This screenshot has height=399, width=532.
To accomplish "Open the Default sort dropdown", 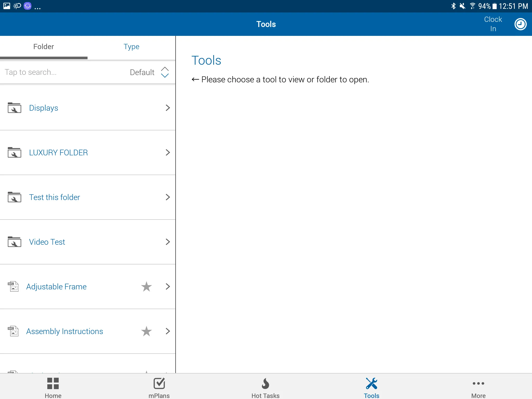I will (149, 72).
